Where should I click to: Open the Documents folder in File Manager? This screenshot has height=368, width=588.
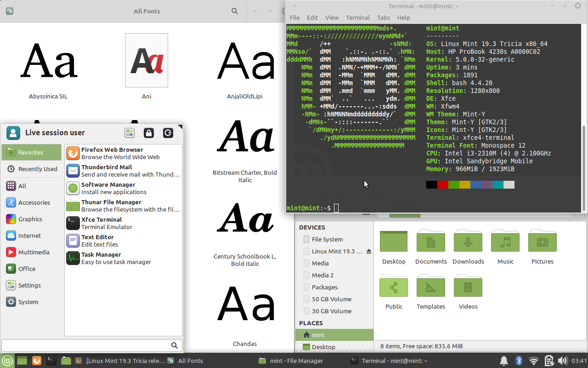[431, 247]
